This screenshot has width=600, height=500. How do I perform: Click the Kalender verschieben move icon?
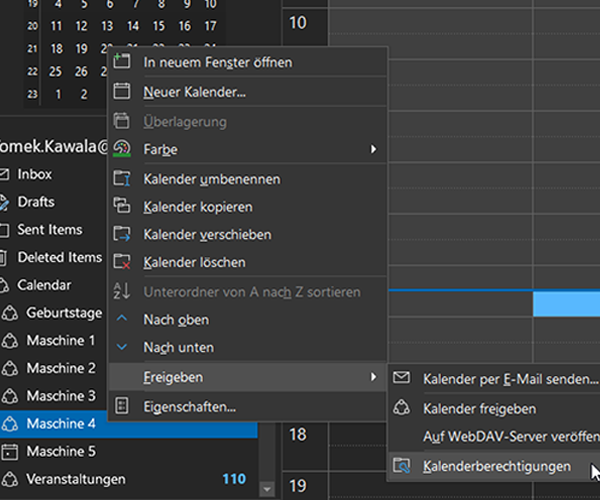click(x=123, y=235)
